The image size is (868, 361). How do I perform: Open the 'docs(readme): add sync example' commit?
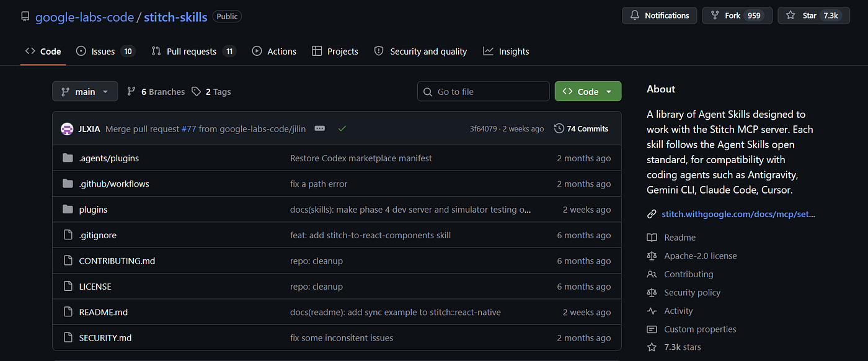pyautogui.click(x=396, y=313)
